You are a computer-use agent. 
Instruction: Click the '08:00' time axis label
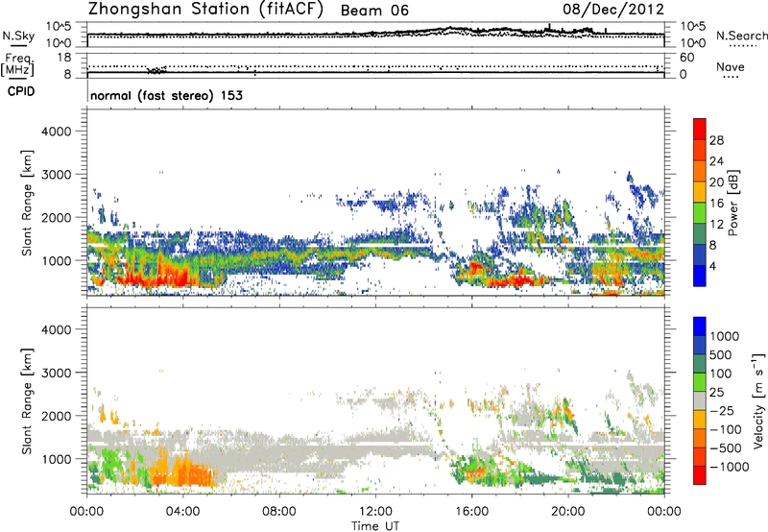pos(279,512)
